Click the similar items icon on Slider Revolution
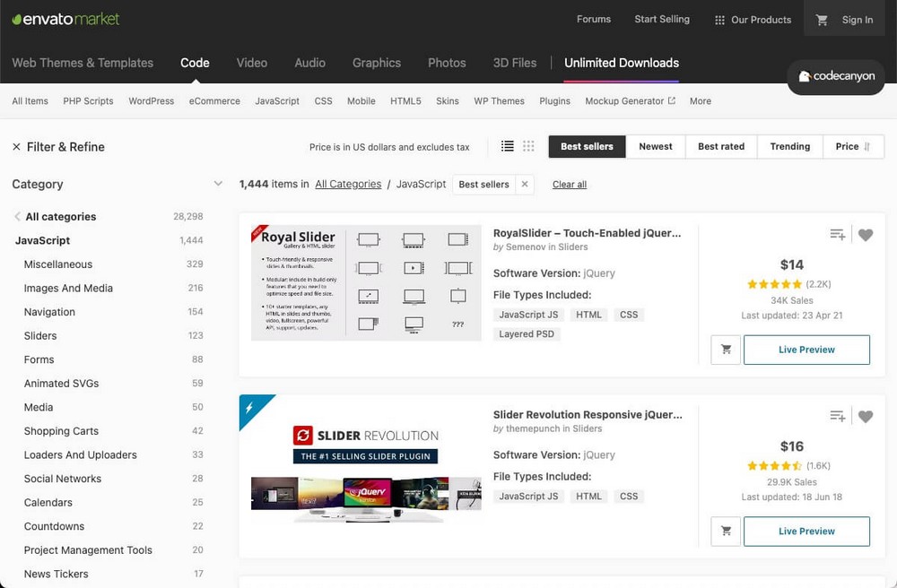 837,416
